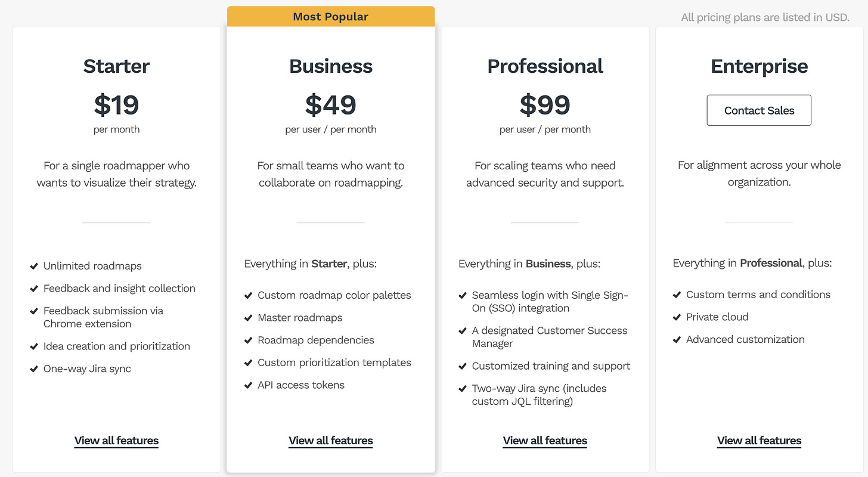The height and width of the screenshot is (477, 868).
Task: Click checkmark next to API access tokens
Action: click(x=248, y=385)
